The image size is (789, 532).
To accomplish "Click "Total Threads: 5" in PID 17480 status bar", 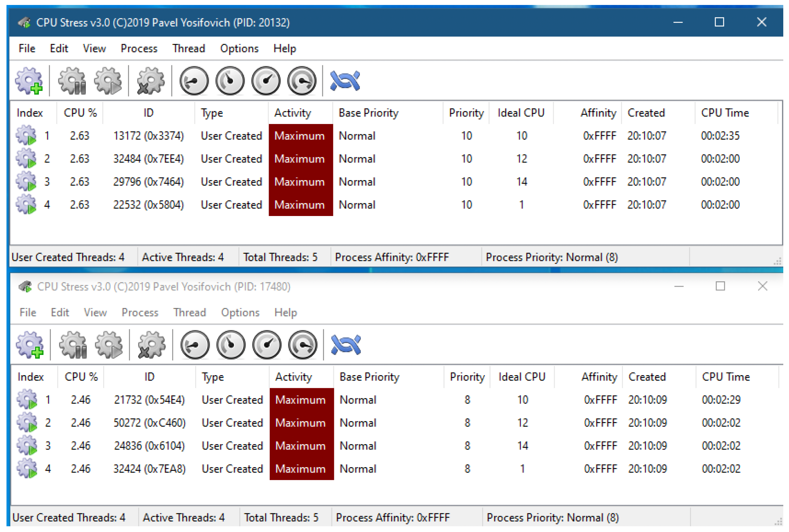I will point(281,517).
